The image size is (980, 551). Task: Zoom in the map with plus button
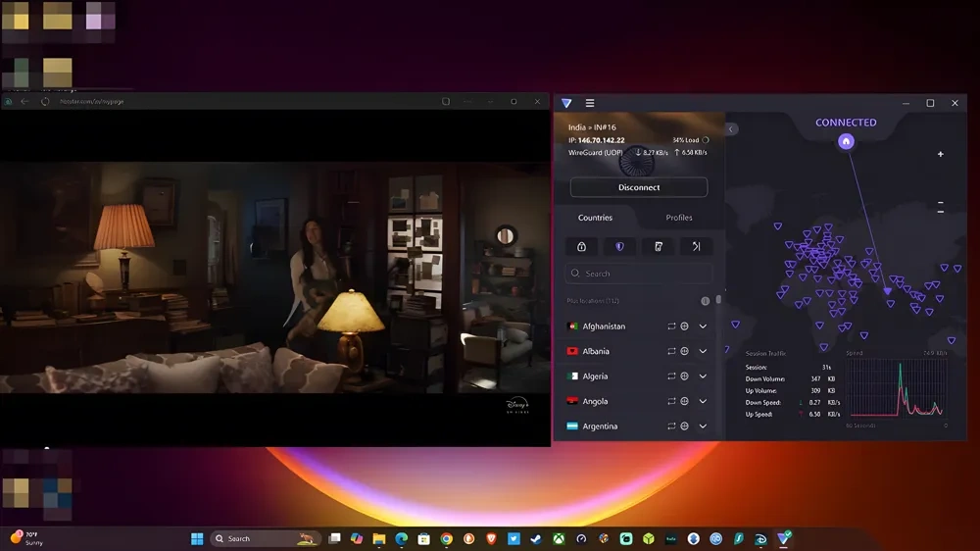point(940,154)
